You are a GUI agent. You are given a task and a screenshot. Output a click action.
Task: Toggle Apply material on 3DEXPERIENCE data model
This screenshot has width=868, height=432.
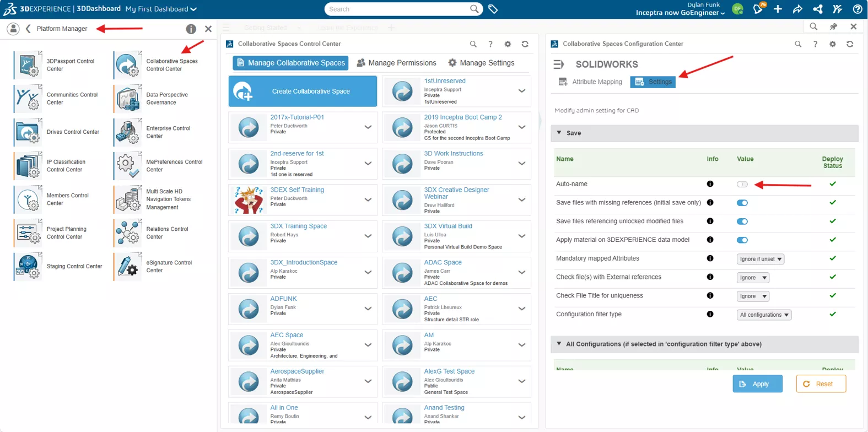[742, 240]
